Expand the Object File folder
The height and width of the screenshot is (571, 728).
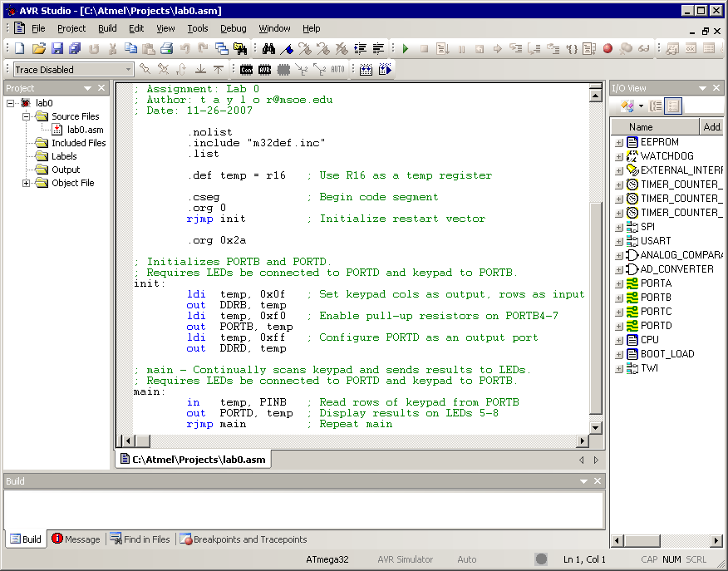pos(27,184)
